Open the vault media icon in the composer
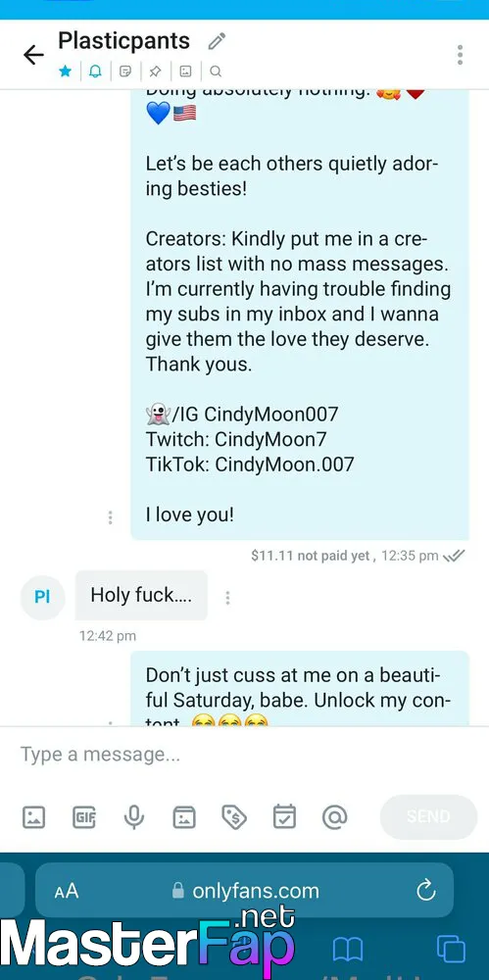Viewport: 489px width, 980px height. (x=184, y=817)
